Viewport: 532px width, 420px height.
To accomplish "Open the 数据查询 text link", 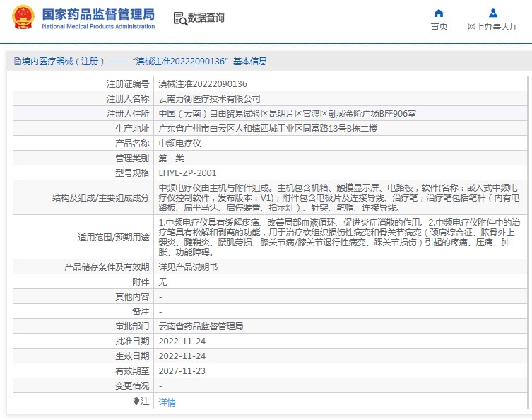I will point(206,17).
